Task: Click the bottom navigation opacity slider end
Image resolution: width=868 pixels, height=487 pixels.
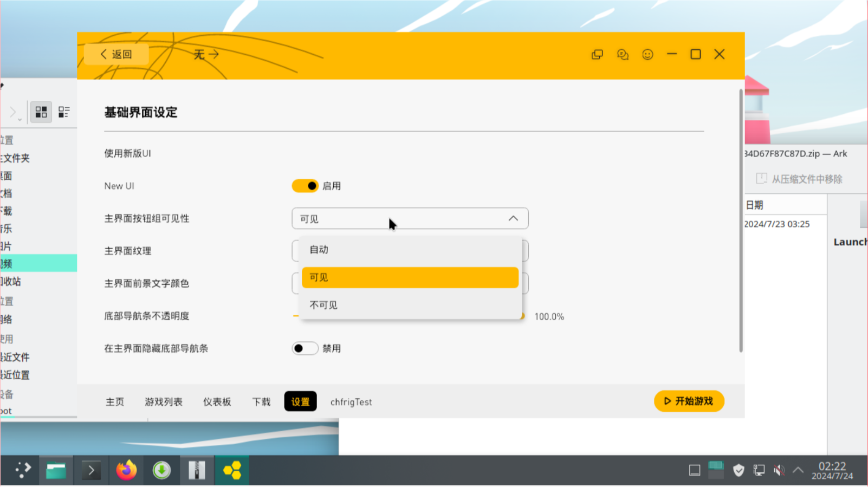Action: pos(522,316)
